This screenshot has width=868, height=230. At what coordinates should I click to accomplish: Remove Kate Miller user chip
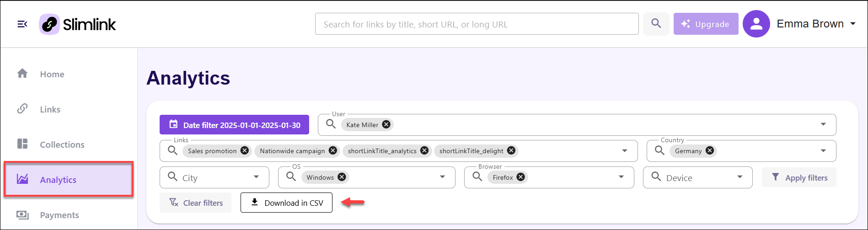click(386, 124)
